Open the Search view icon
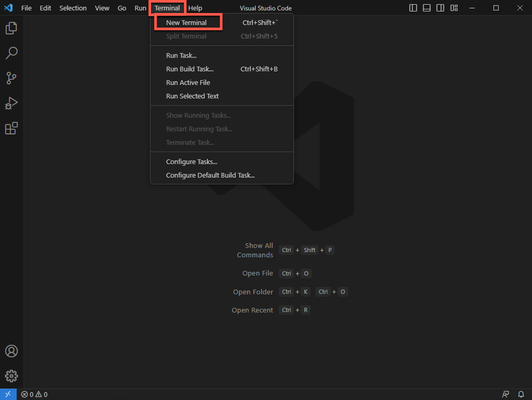The height and width of the screenshot is (400, 532). click(11, 53)
